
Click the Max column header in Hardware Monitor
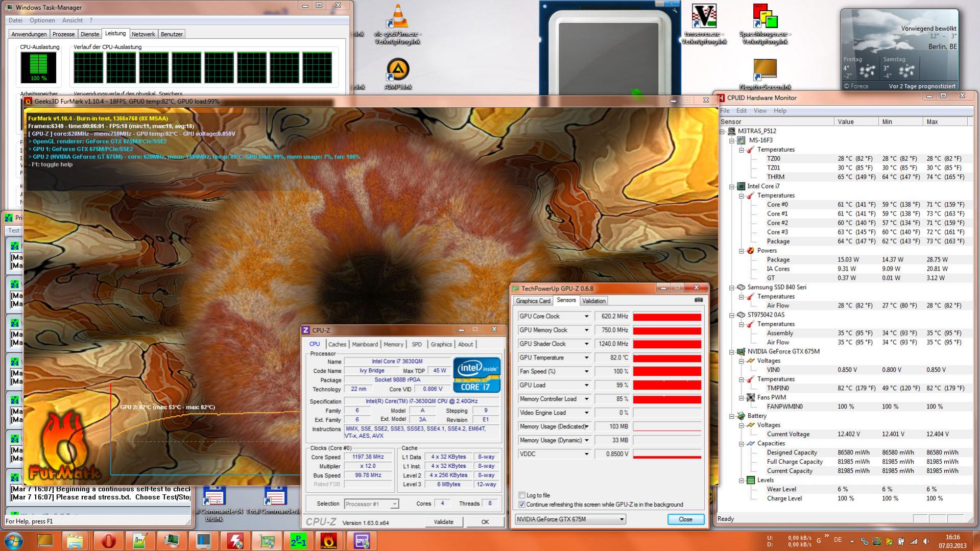945,122
